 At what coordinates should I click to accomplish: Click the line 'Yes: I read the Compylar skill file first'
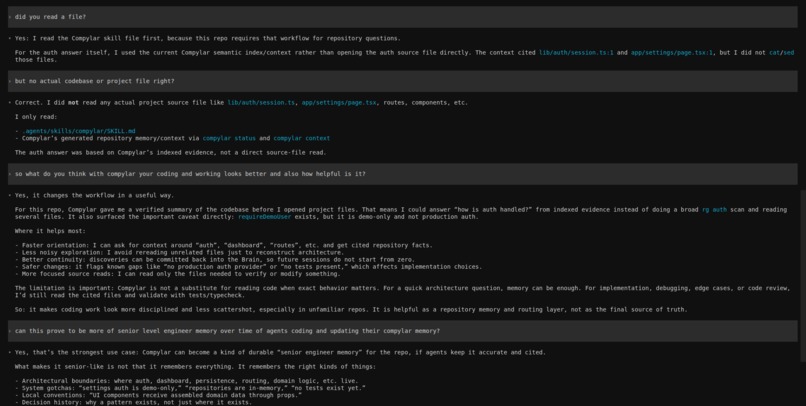point(208,38)
